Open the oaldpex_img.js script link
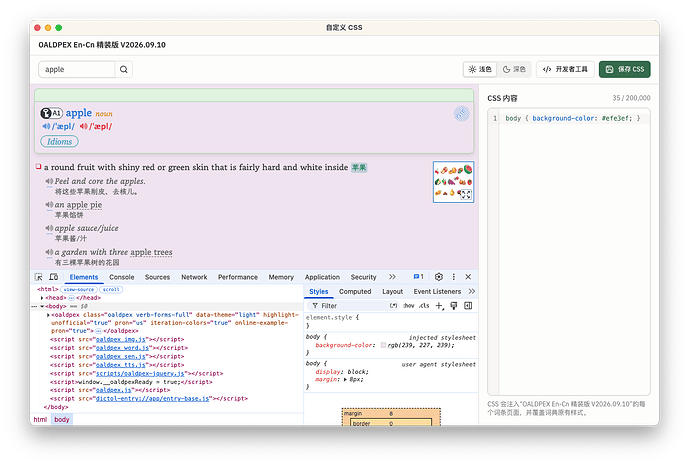This screenshot has height=465, width=689. (x=120, y=340)
